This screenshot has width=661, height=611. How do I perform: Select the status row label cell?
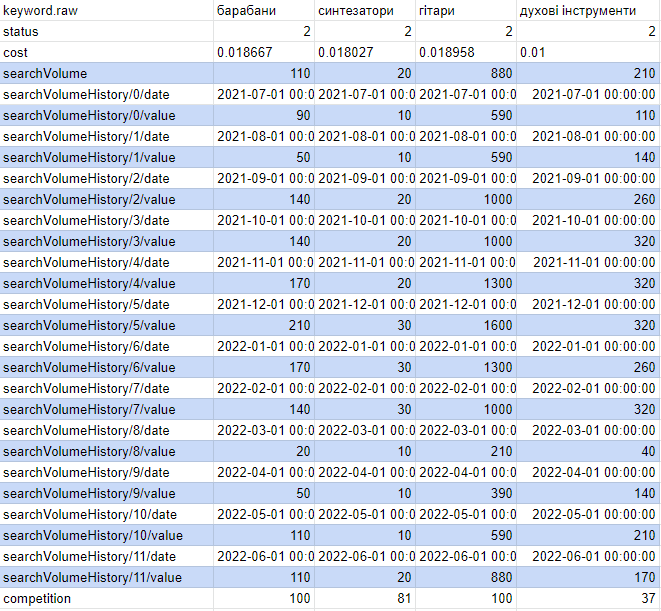point(107,31)
